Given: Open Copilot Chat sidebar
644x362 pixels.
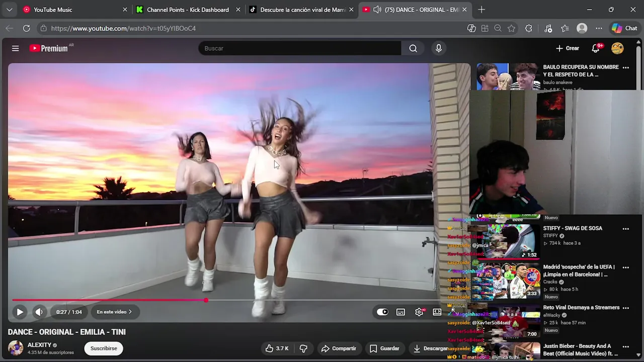Looking at the screenshot, I should [x=624, y=28].
